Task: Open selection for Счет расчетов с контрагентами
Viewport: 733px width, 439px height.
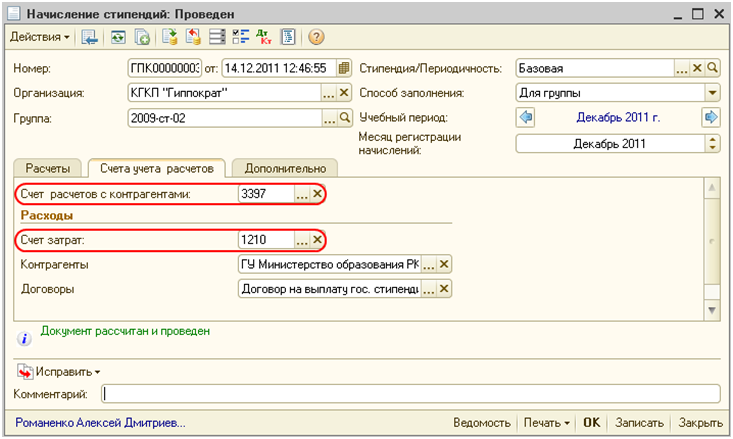Action: (x=302, y=194)
